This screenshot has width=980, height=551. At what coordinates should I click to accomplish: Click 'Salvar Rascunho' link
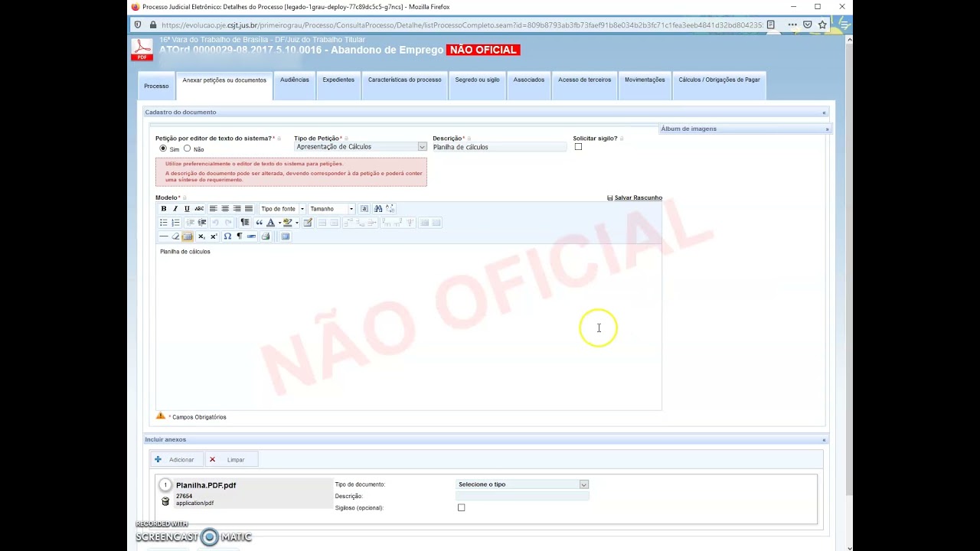(635, 197)
